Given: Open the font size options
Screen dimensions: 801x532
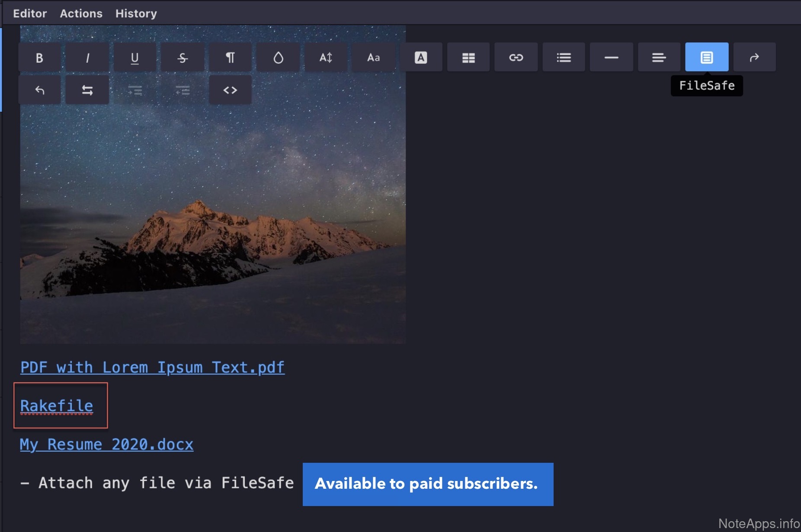Looking at the screenshot, I should 326,58.
